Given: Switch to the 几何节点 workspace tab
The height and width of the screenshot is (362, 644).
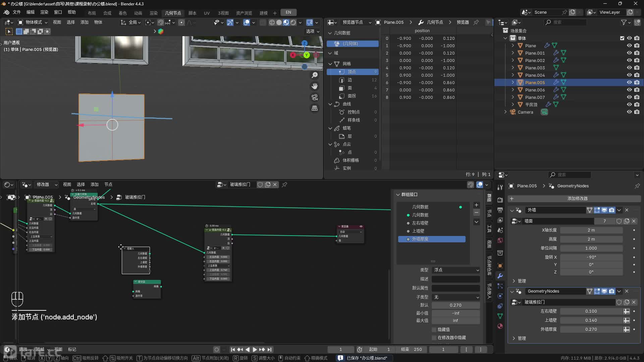Looking at the screenshot, I should (173, 13).
